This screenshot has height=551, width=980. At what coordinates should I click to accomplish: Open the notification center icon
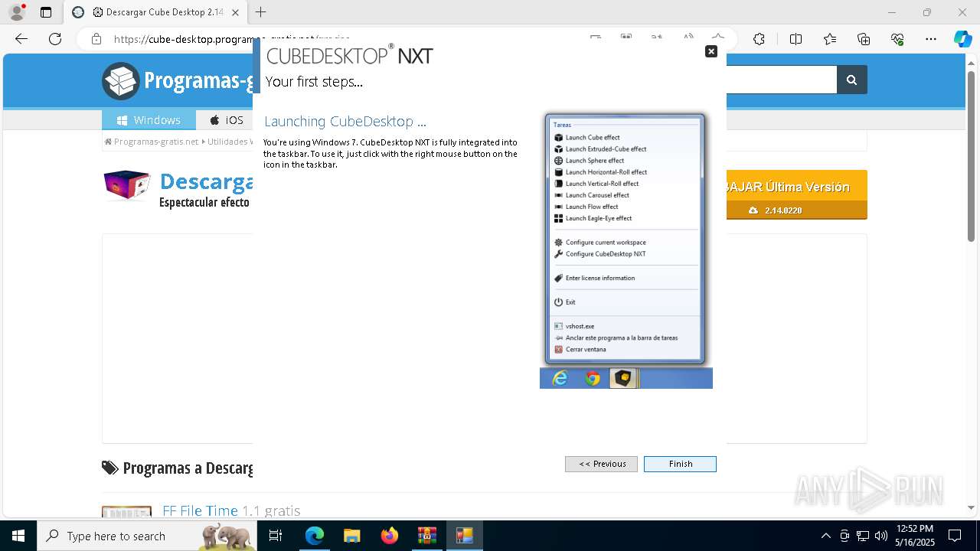click(x=955, y=536)
